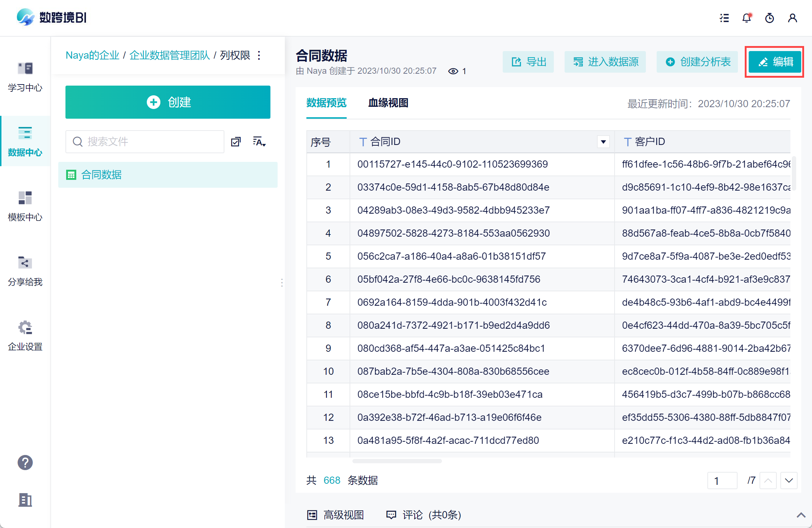The height and width of the screenshot is (528, 812).
Task: Click cell 08ce15be-bbfd-4c9b-b18f-39eb03e471ca
Action: 482,395
